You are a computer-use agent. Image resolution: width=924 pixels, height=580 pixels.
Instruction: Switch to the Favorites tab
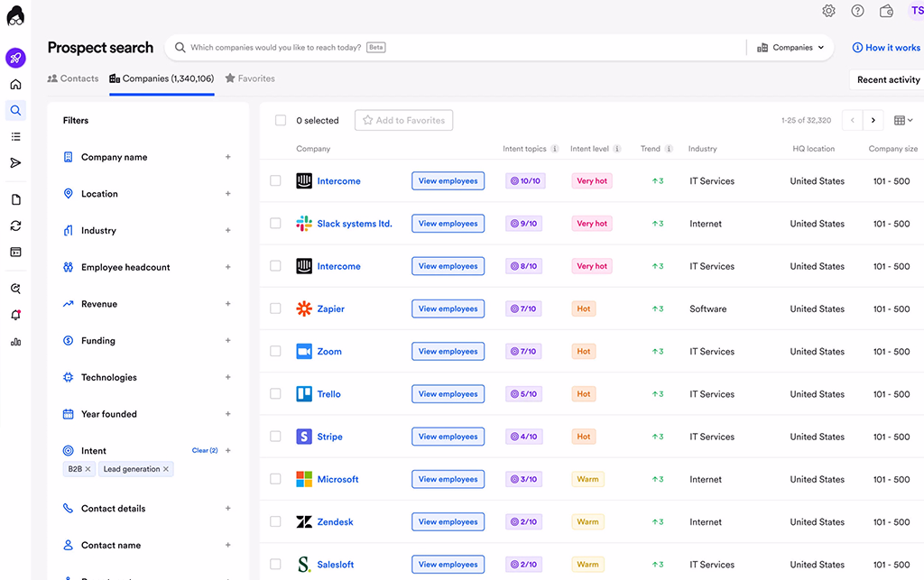(x=250, y=78)
